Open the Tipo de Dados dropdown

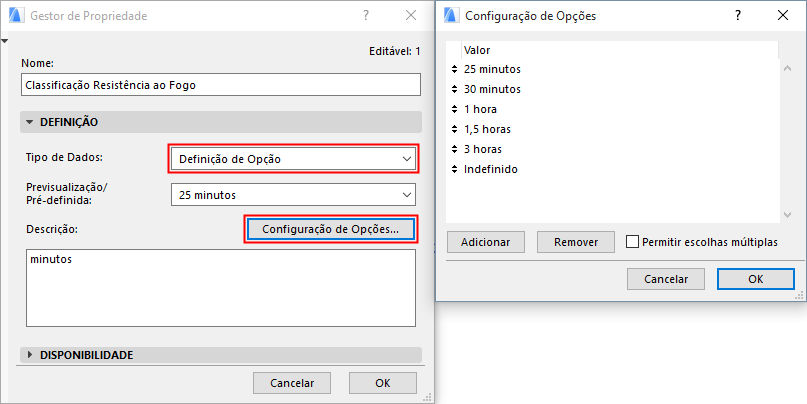[x=293, y=158]
